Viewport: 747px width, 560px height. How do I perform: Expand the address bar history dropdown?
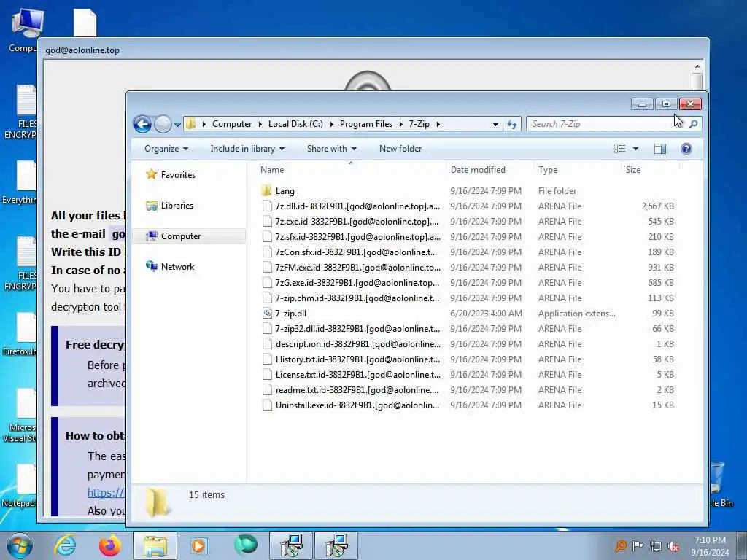tap(495, 124)
